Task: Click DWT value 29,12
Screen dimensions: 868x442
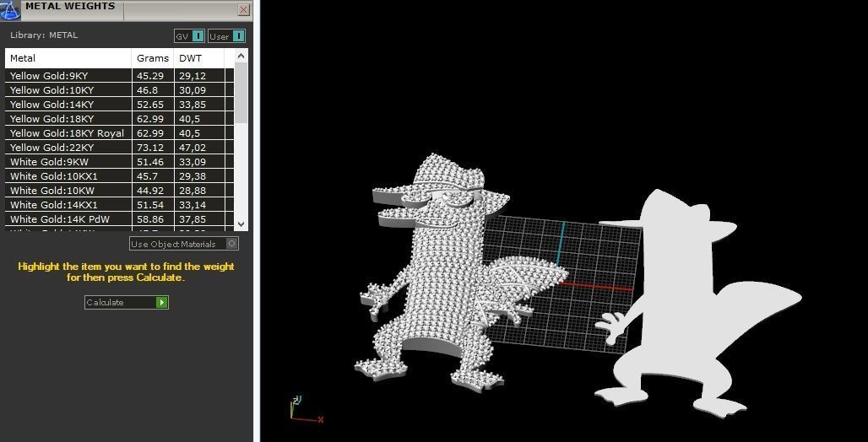Action: [192, 76]
